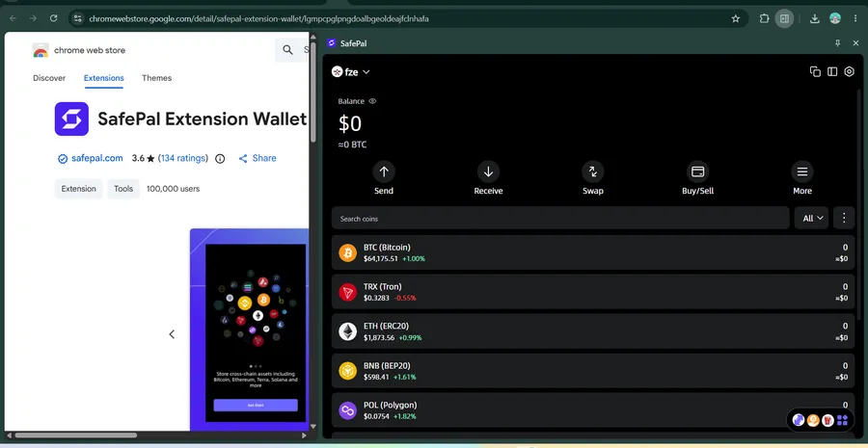The width and height of the screenshot is (868, 448).
Task: Go back in Chrome
Action: click(13, 18)
